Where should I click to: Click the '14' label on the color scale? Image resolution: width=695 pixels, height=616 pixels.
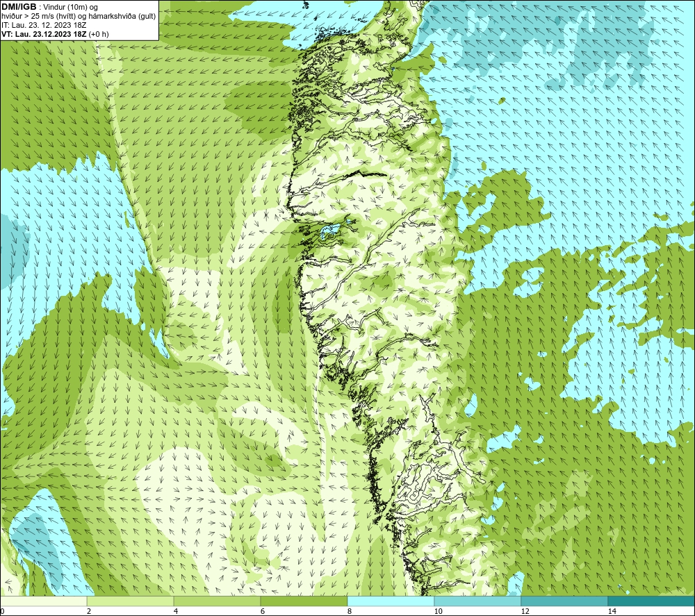612,611
